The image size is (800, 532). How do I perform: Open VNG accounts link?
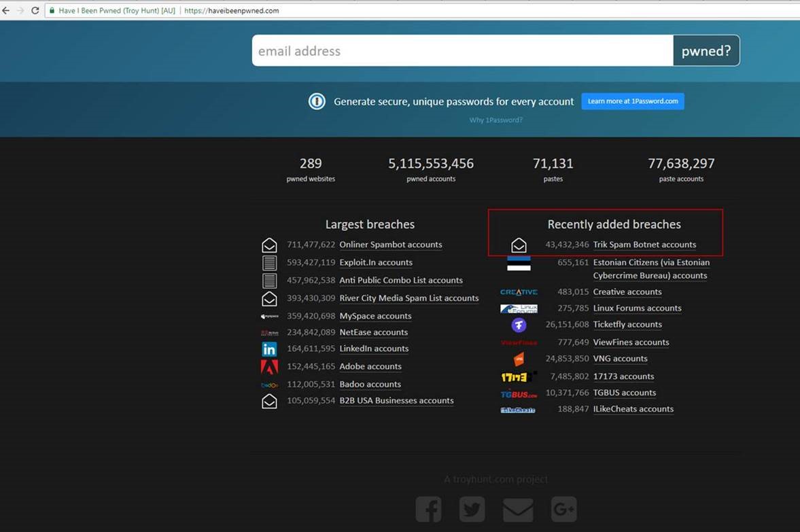[620, 359]
